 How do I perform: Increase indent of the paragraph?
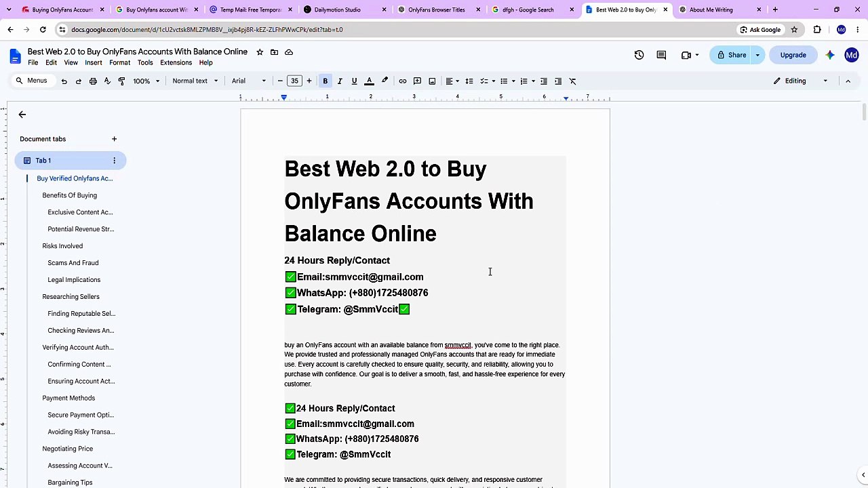(x=558, y=81)
